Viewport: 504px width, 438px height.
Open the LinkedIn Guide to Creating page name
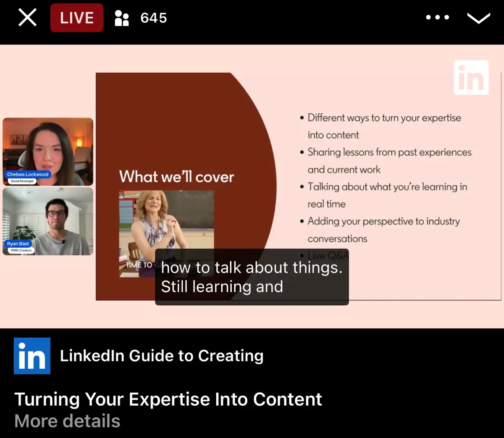pos(162,356)
